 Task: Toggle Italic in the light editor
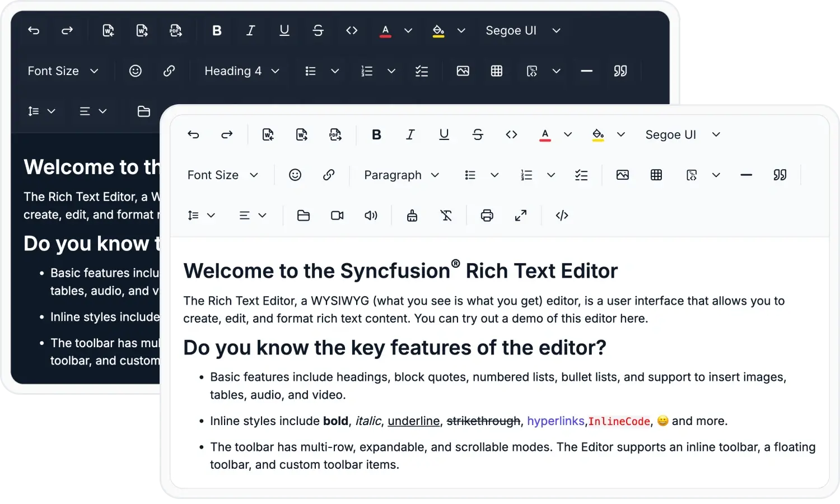[x=410, y=135]
